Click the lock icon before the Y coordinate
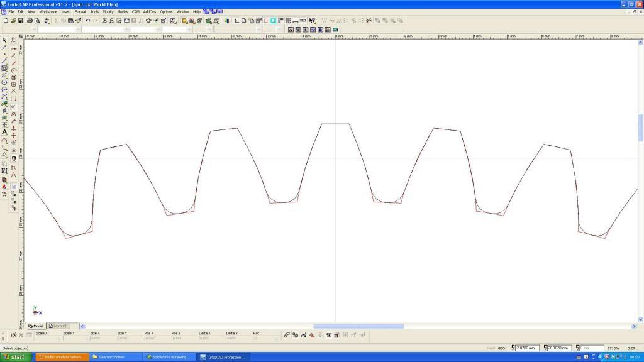Screen dimensions: 644x362 tap(545, 348)
